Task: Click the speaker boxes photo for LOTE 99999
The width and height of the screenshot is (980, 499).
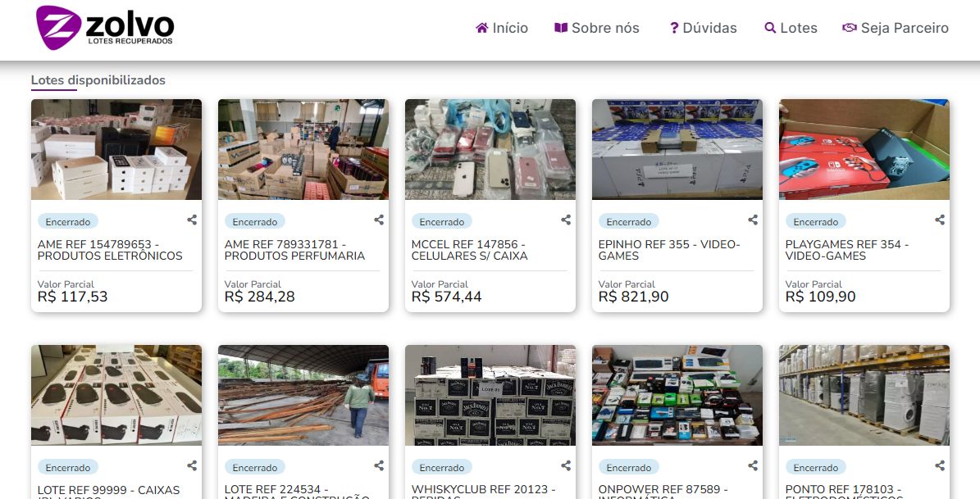Action: click(116, 395)
